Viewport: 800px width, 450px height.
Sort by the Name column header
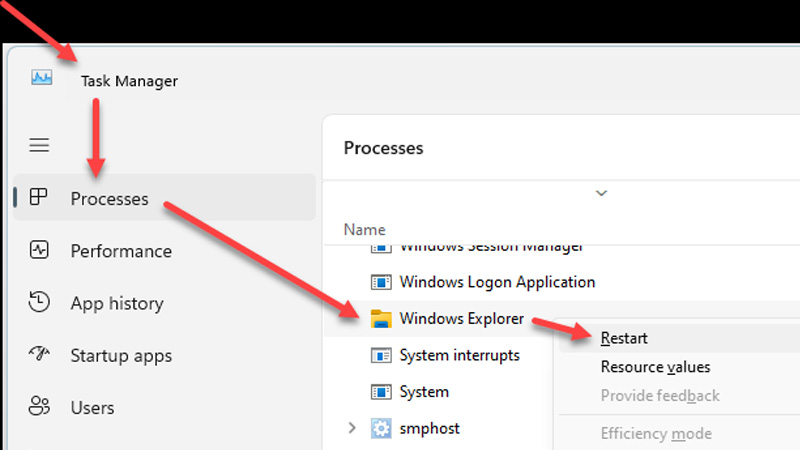(364, 230)
